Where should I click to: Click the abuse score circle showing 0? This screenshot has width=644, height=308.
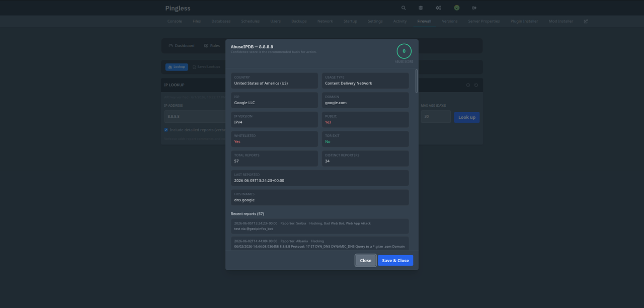(x=404, y=51)
